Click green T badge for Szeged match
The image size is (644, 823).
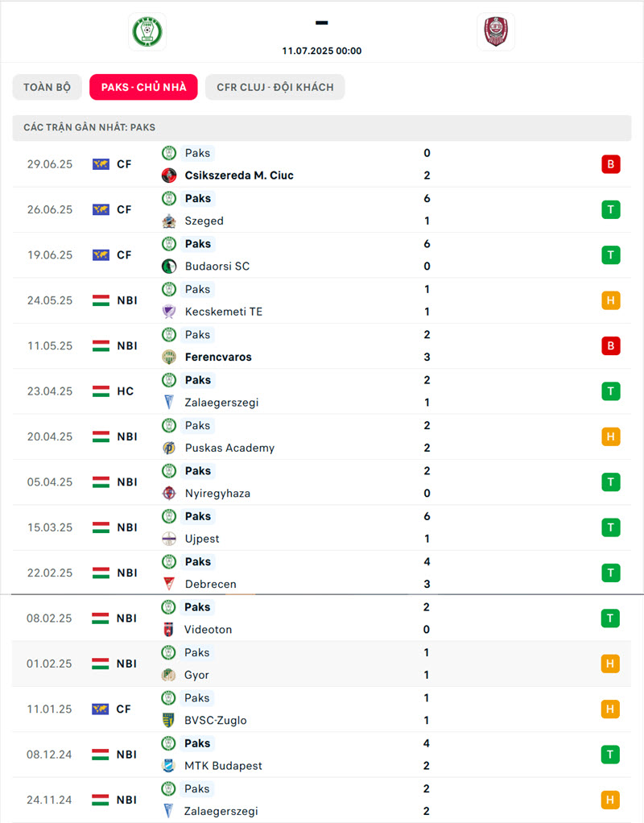pos(611,209)
